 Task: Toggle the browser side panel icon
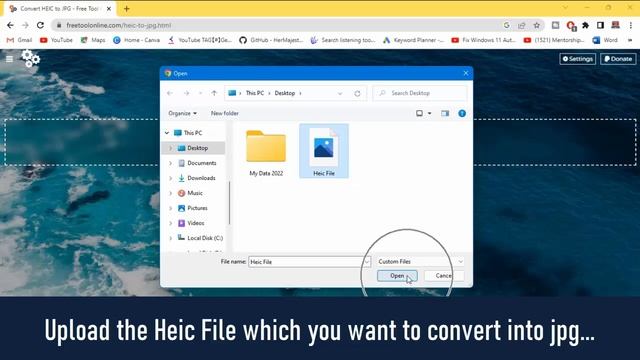600,25
